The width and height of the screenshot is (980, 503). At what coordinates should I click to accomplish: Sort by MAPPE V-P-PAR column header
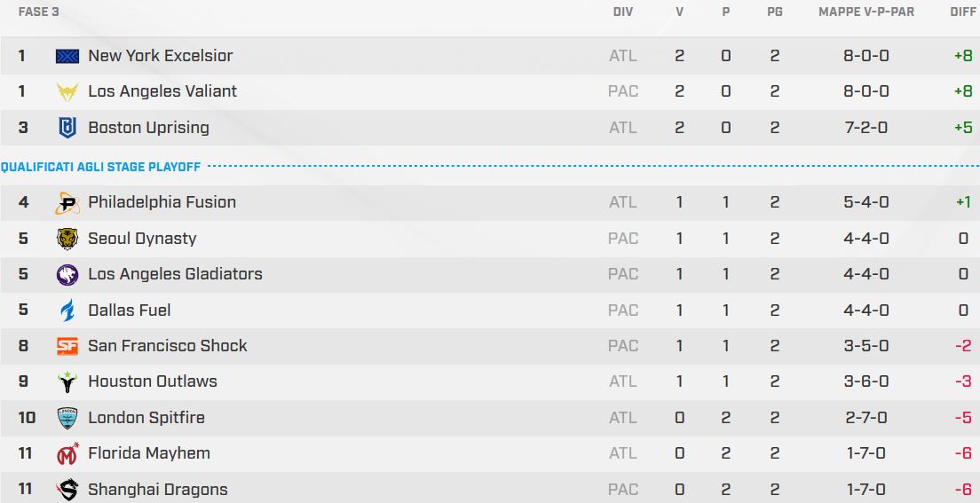(x=865, y=12)
